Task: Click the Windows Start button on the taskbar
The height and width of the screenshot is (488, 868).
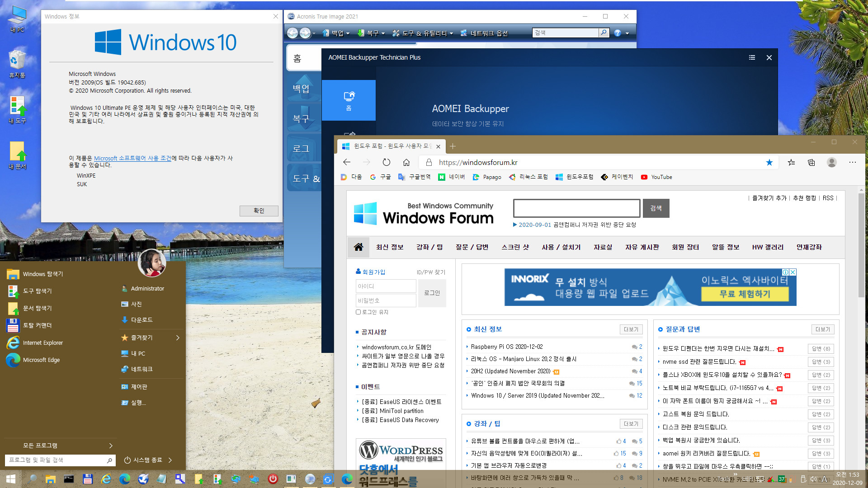Action: pos(11,479)
